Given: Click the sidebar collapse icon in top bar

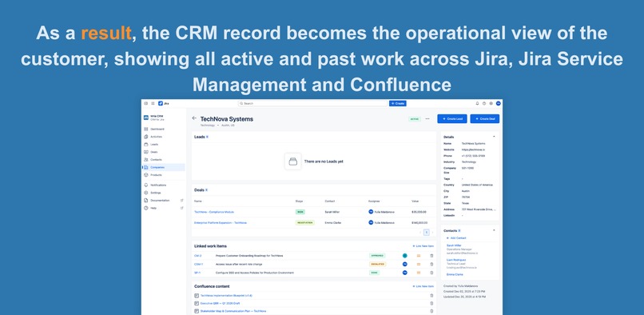Looking at the screenshot, I should click(146, 104).
